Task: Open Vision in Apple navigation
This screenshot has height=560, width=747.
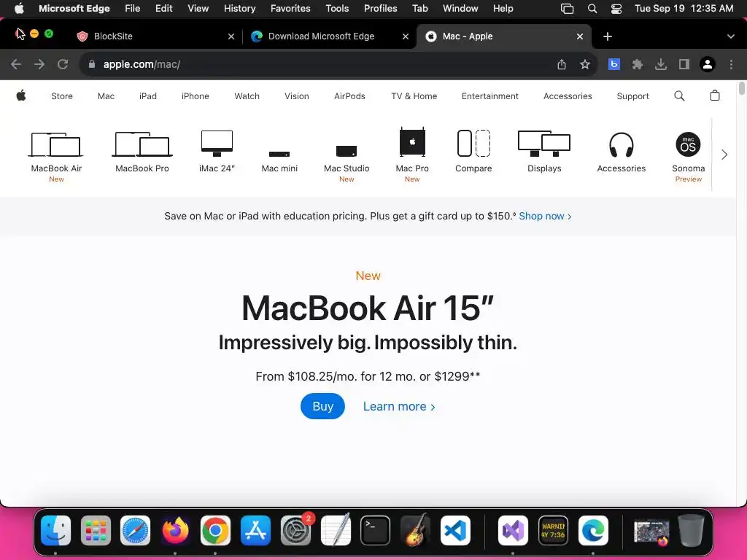Action: (297, 96)
